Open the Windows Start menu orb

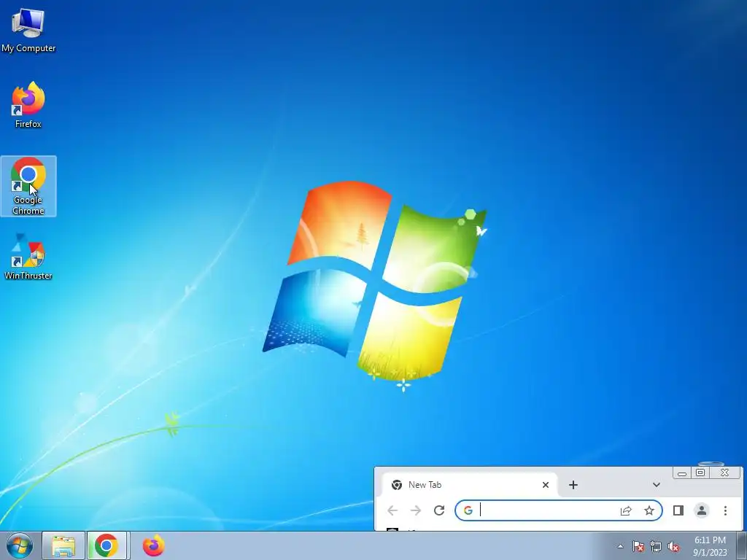tap(20, 545)
